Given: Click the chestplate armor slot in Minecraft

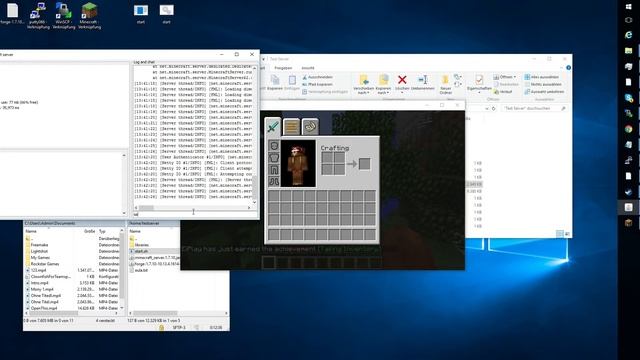Looking at the screenshot, I should (274, 158).
